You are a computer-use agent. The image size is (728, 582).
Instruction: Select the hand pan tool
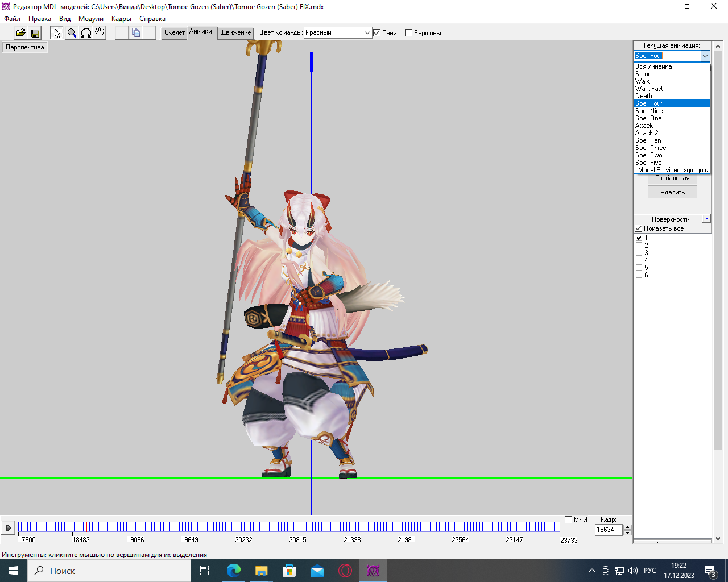tap(100, 33)
